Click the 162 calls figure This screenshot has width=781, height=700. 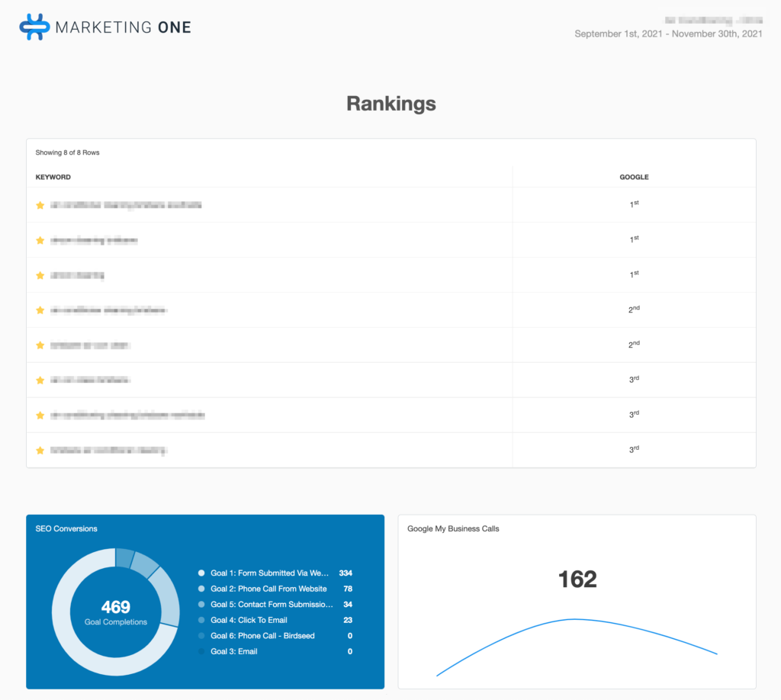[x=578, y=580]
